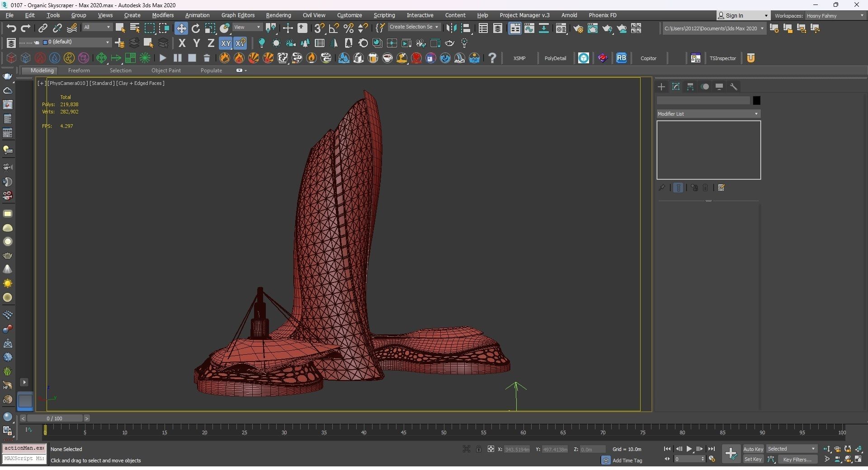The width and height of the screenshot is (868, 470).
Task: Click the XSMP button
Action: coord(519,58)
